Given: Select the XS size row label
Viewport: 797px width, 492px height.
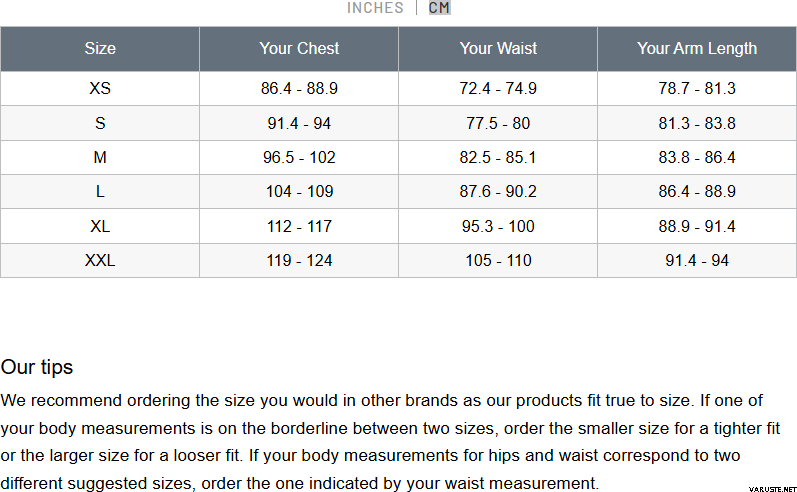Looking at the screenshot, I should (x=100, y=89).
